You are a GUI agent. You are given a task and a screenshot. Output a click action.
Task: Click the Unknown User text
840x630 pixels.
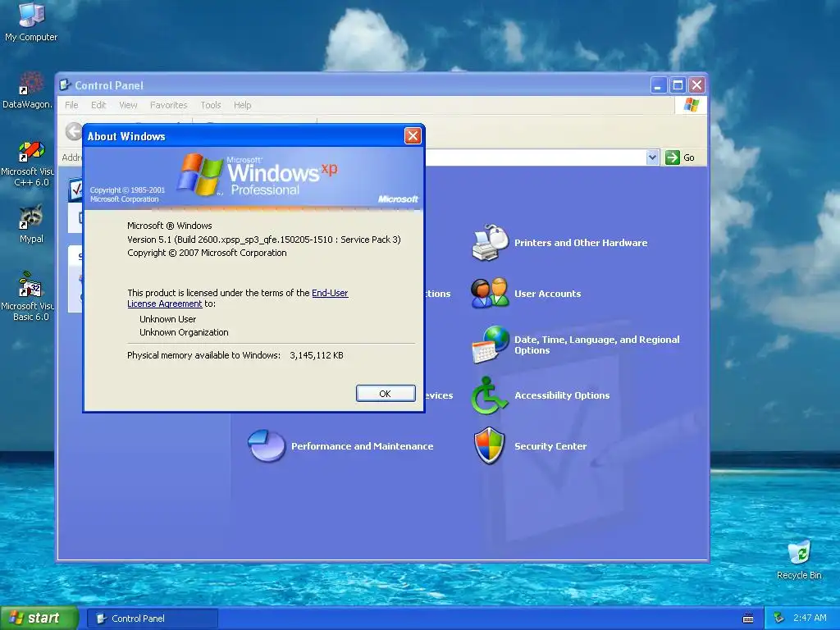pyautogui.click(x=167, y=319)
